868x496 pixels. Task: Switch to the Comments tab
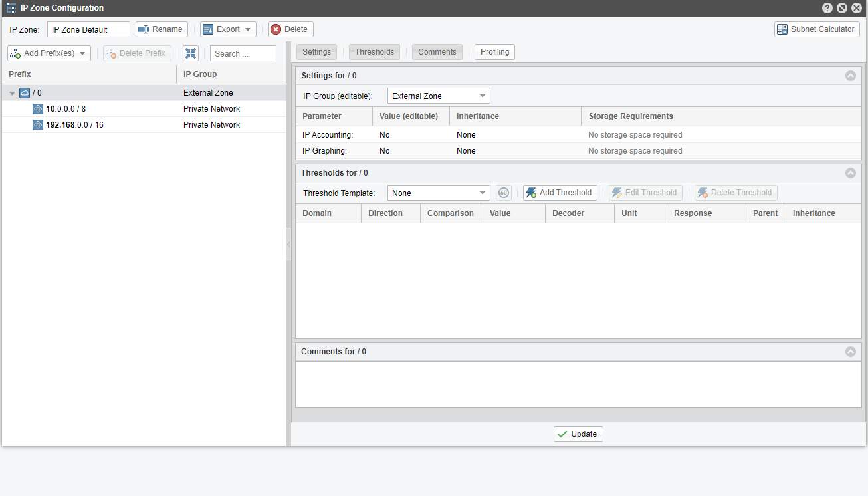click(437, 51)
